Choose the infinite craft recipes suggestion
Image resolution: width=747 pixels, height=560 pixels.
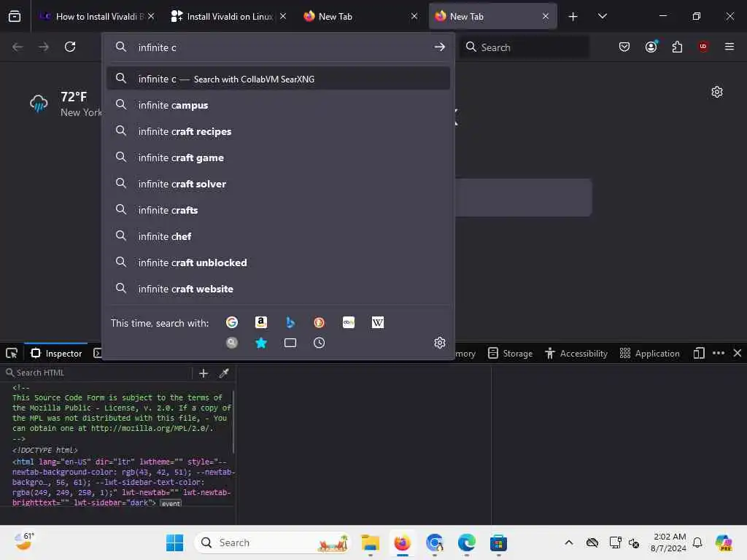pyautogui.click(x=278, y=131)
